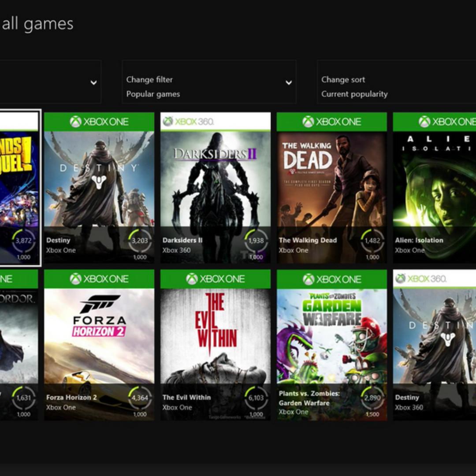Click the Xbox One logo above Destiny
476x476 pixels.
point(99,122)
